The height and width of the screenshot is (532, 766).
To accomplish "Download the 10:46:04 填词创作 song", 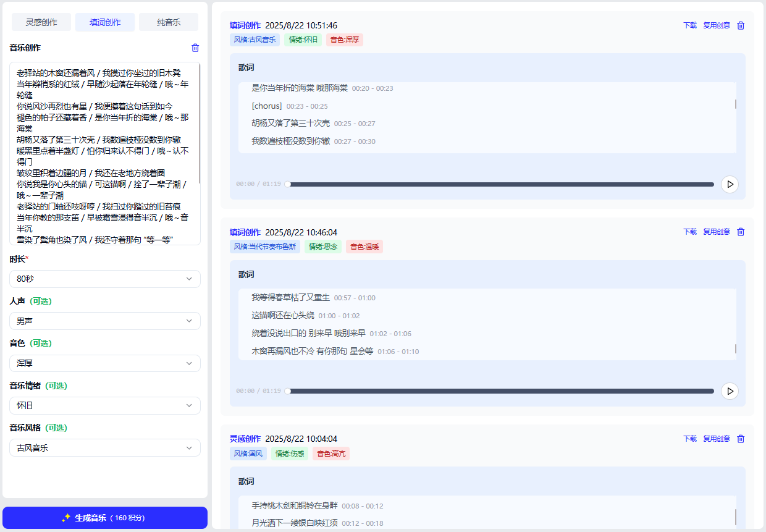I will tap(690, 232).
